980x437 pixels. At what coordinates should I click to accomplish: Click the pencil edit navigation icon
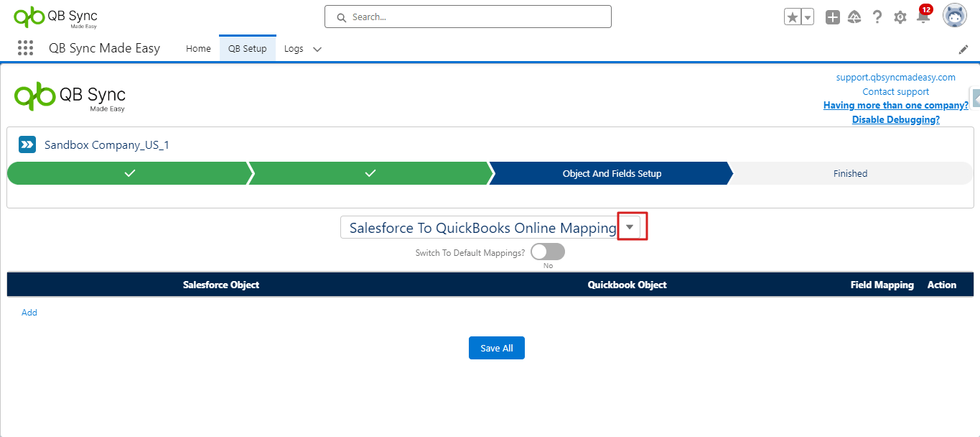coord(963,50)
